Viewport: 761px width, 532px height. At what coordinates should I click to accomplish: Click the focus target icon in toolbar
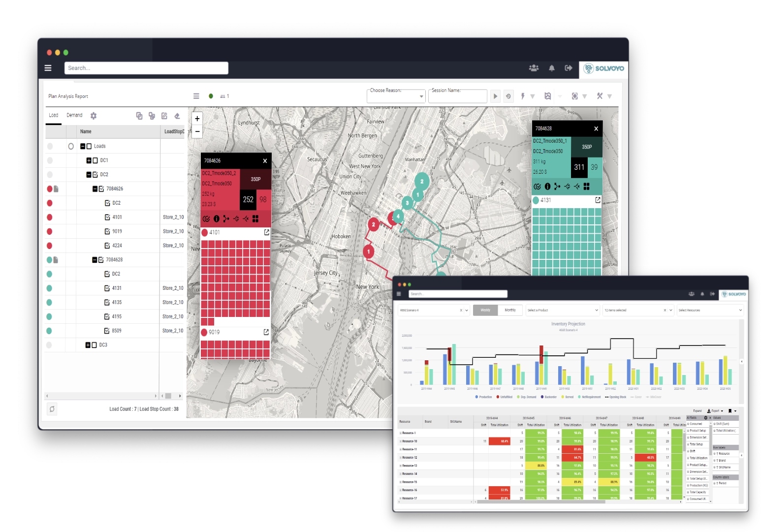[574, 96]
